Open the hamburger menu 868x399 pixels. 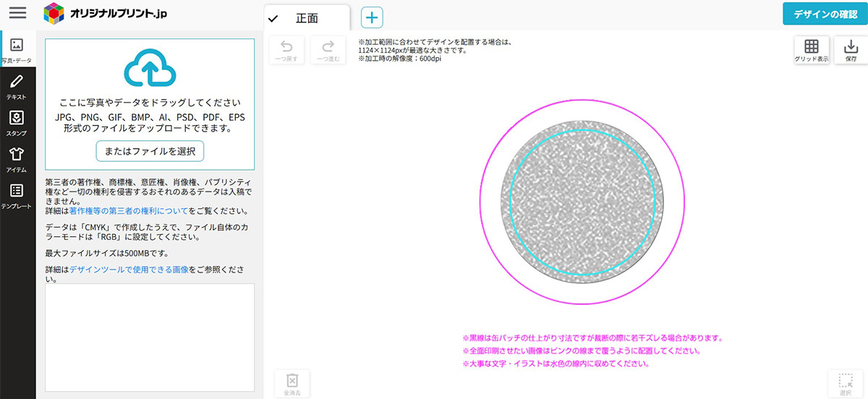tap(17, 13)
